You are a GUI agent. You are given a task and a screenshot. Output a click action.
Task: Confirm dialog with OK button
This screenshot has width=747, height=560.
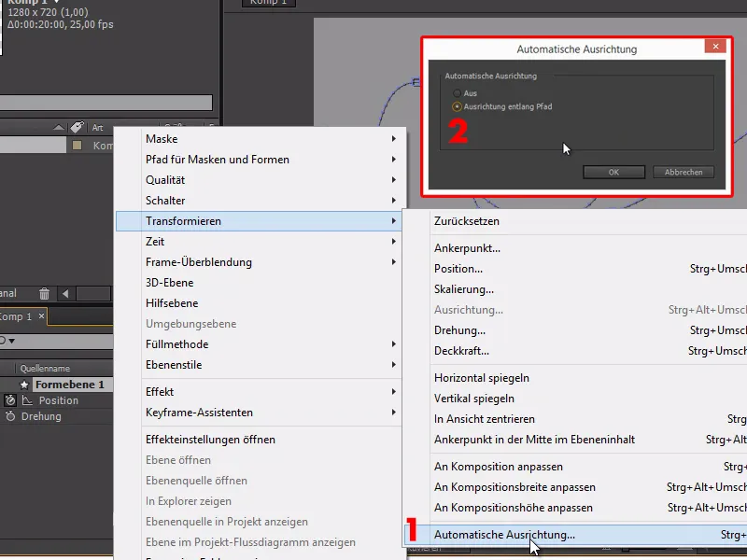[613, 172]
